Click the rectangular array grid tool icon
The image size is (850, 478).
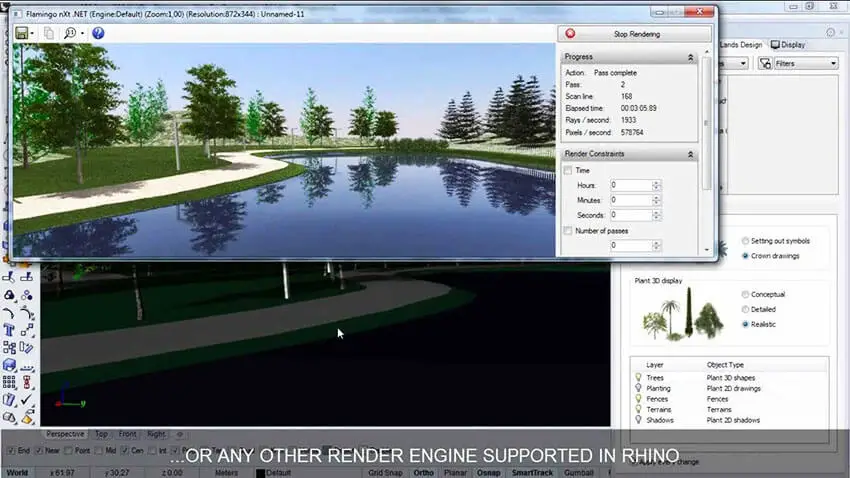pyautogui.click(x=9, y=383)
